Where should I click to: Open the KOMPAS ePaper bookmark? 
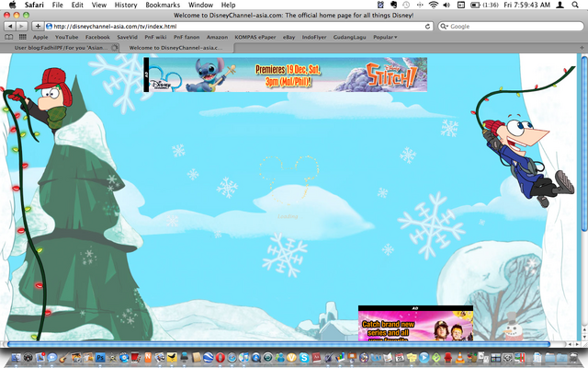click(x=255, y=37)
